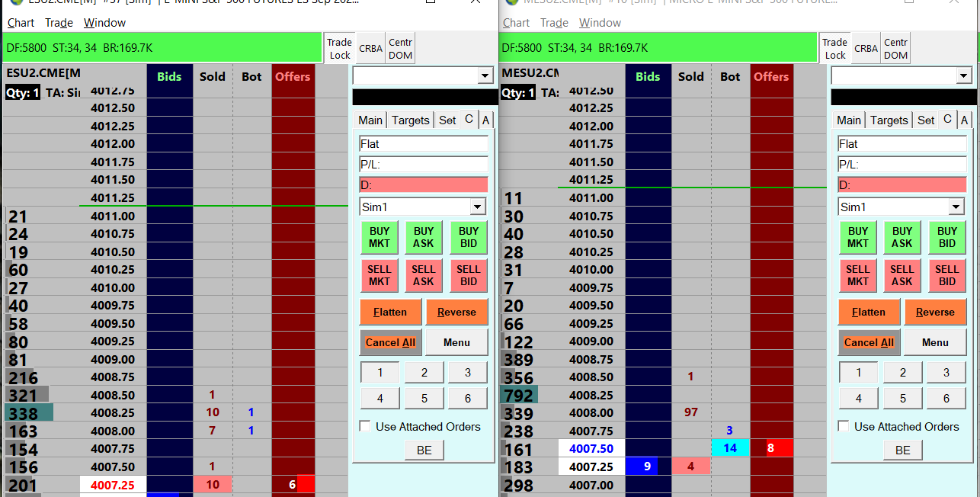Open Trade menu in MES window
The height and width of the screenshot is (497, 980).
(x=554, y=23)
